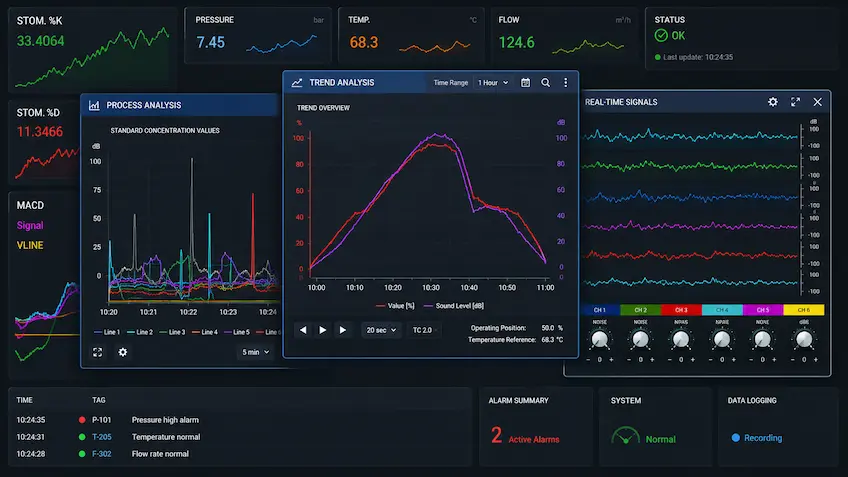Toggle channel CH 4 cyan label
The width and height of the screenshot is (848, 477).
722,310
